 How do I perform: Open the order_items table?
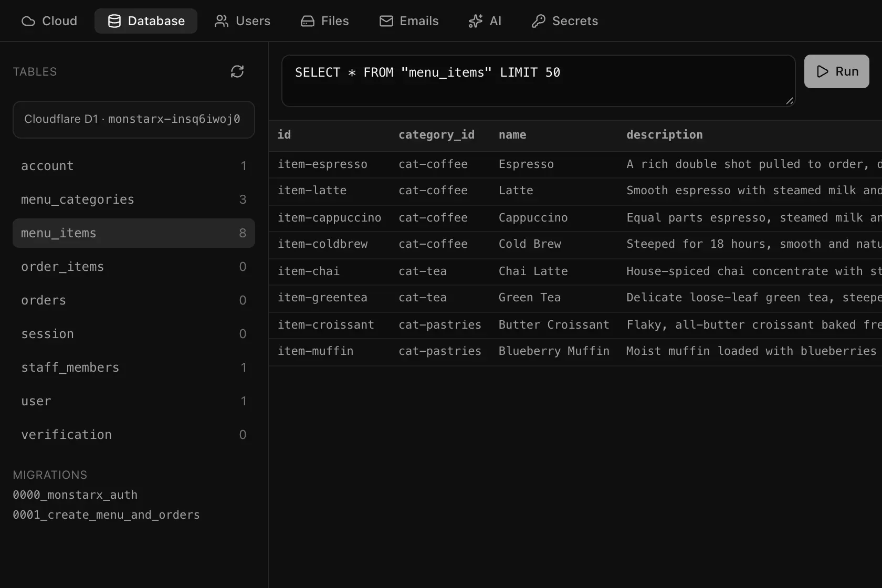[134, 267]
